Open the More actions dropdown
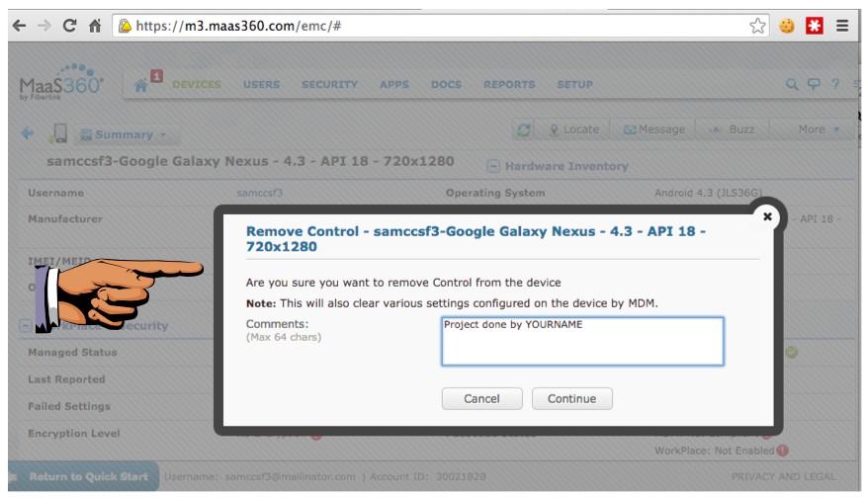868x499 pixels. click(x=819, y=129)
